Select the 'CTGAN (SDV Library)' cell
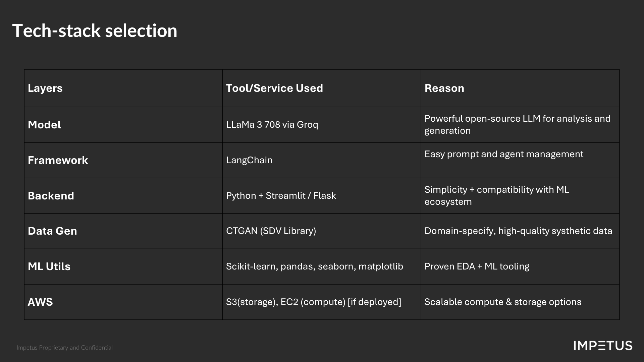The image size is (644, 362). pos(271,231)
